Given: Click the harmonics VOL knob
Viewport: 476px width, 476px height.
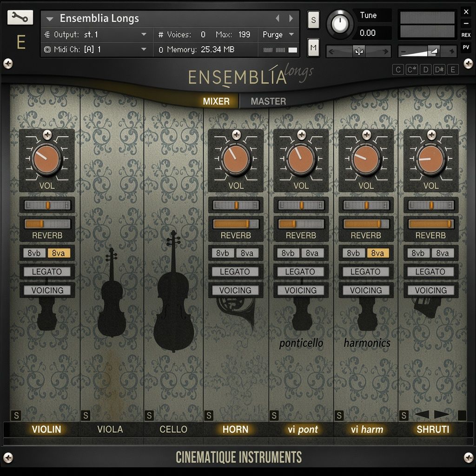Looking at the screenshot, I should [366, 159].
